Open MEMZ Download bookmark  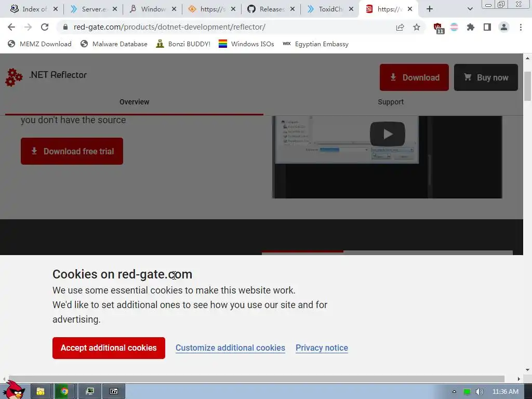coord(39,44)
